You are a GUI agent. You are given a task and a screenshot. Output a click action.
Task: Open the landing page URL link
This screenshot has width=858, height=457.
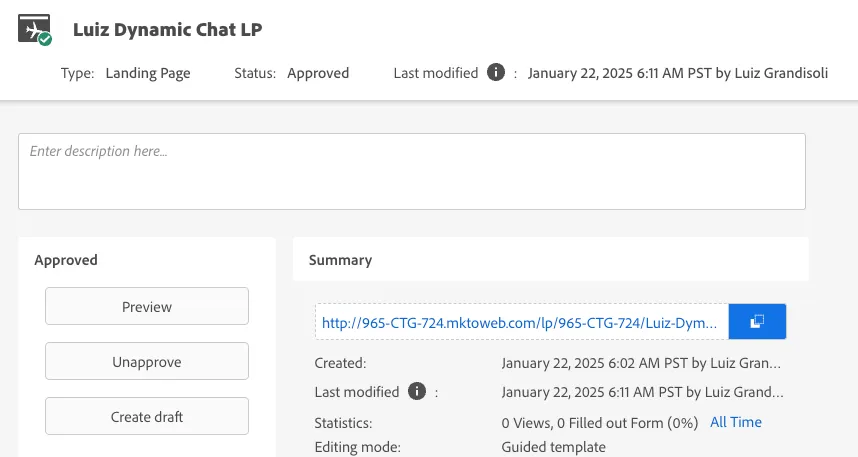519,322
